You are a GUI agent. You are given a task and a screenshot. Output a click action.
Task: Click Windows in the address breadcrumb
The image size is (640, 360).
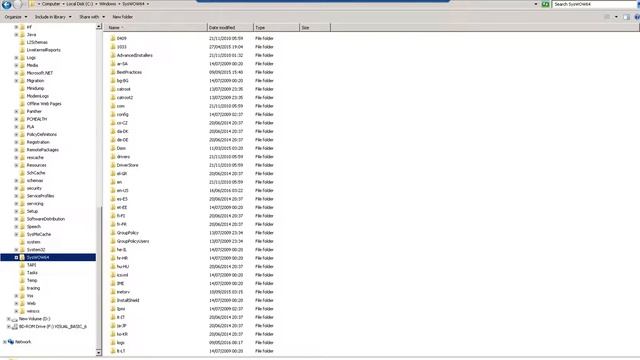click(x=108, y=4)
